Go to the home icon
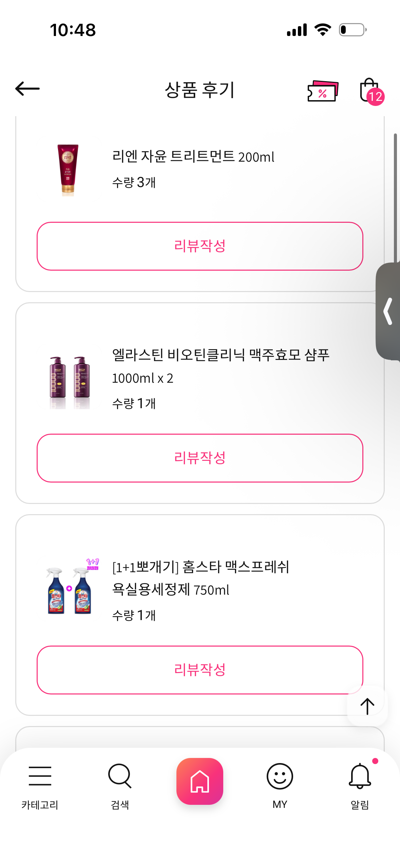 coord(200,781)
